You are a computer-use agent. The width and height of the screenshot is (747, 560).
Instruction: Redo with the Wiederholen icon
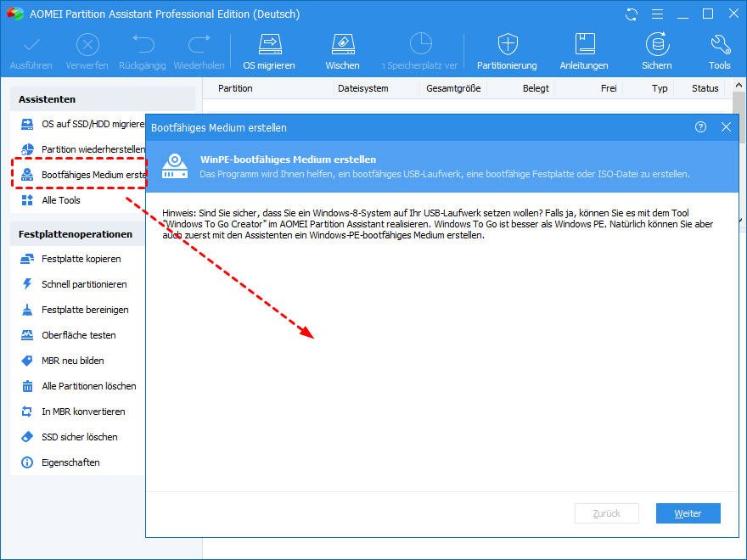tap(199, 44)
